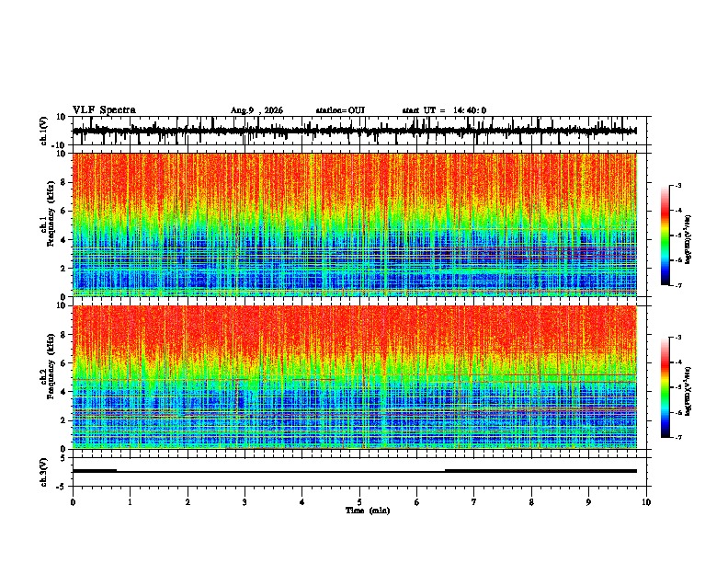Click the ch.1 color scale log(PSD) unit label

[688, 240]
